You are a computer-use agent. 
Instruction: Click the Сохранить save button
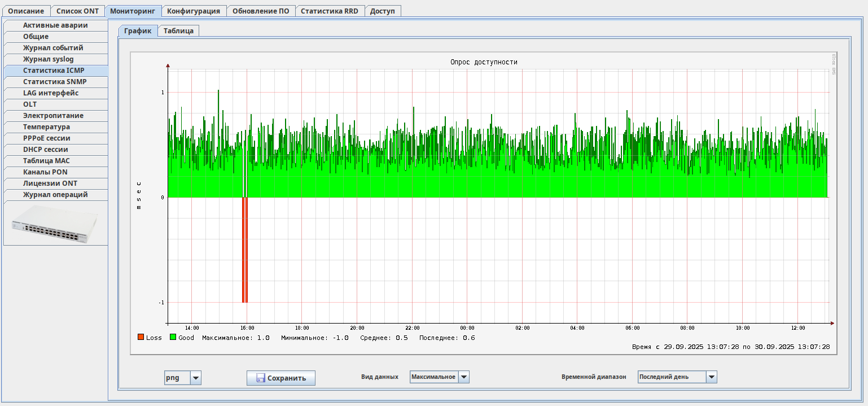click(x=280, y=378)
